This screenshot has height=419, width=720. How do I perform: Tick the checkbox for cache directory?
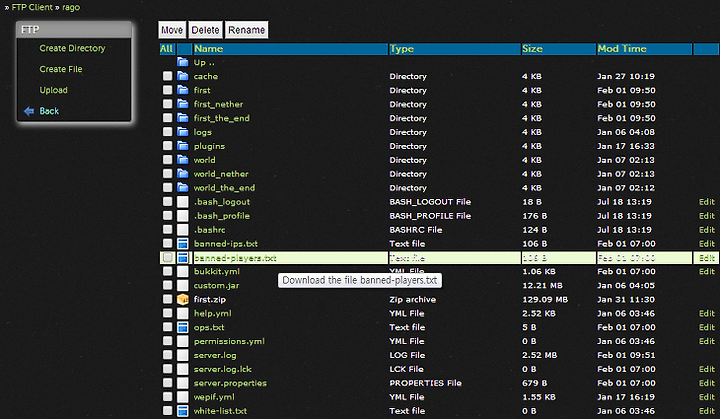click(x=168, y=76)
